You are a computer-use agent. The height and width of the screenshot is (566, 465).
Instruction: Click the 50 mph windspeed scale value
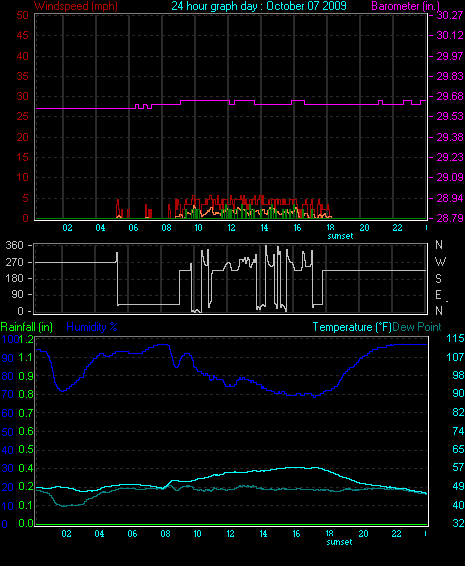22,15
